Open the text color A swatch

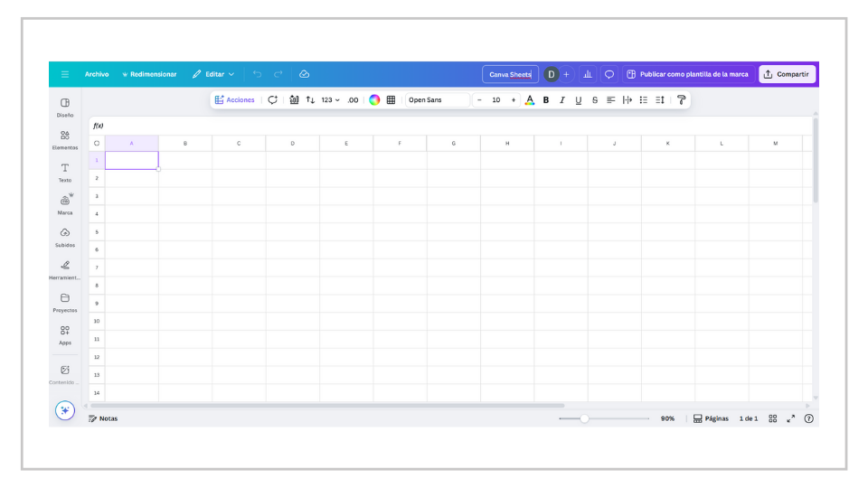(x=530, y=100)
